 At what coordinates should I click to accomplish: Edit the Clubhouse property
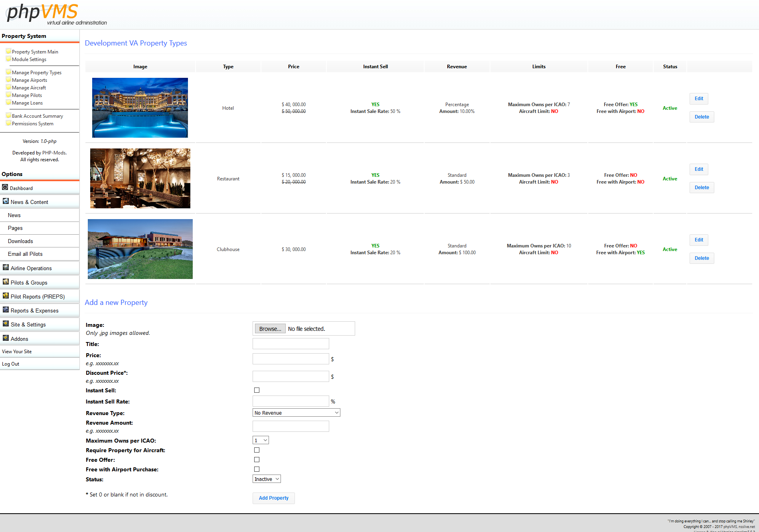(x=699, y=240)
